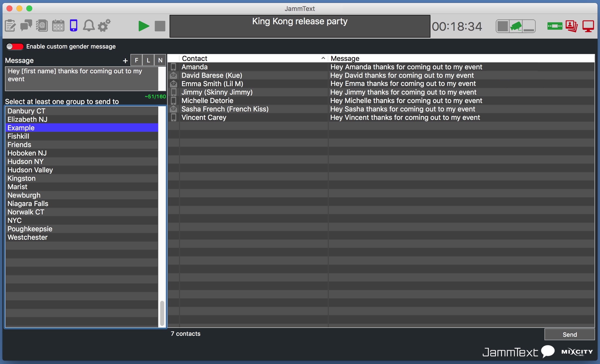
Task: Click the sort arrow in Contact header
Action: [x=323, y=58]
